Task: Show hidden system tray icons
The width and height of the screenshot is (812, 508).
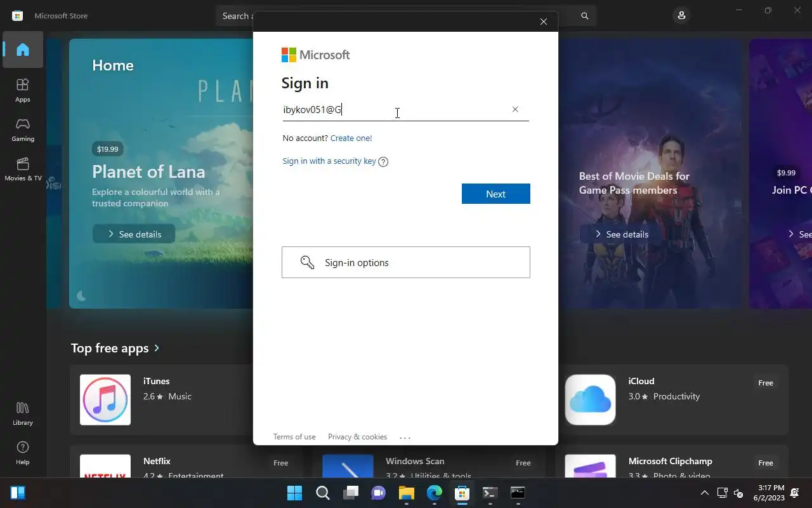Action: click(x=704, y=493)
